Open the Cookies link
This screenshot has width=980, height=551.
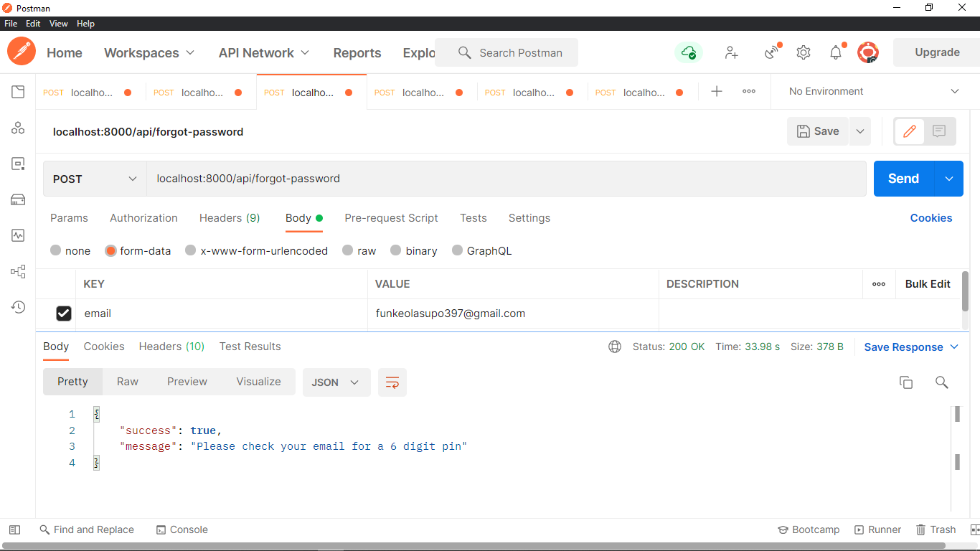931,218
